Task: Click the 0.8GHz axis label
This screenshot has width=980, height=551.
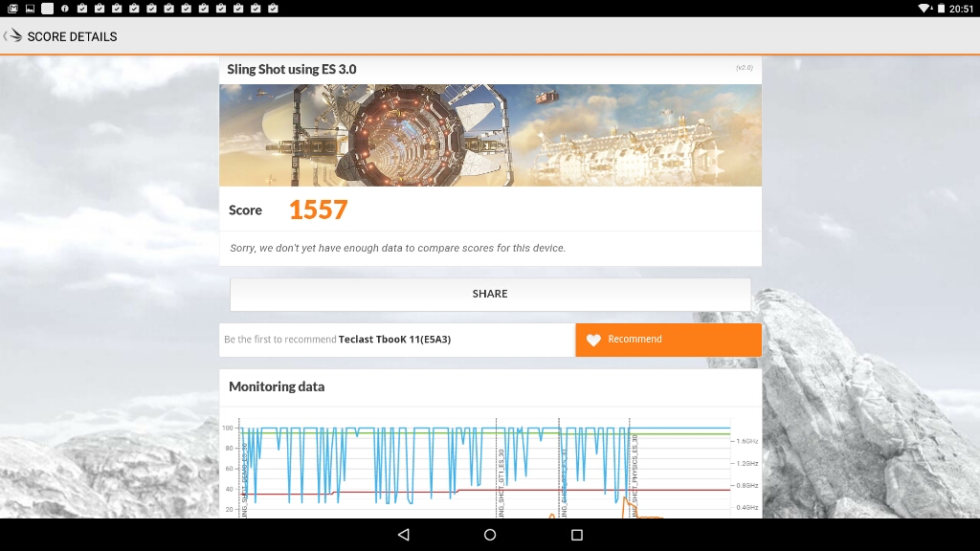Action: 746,485
